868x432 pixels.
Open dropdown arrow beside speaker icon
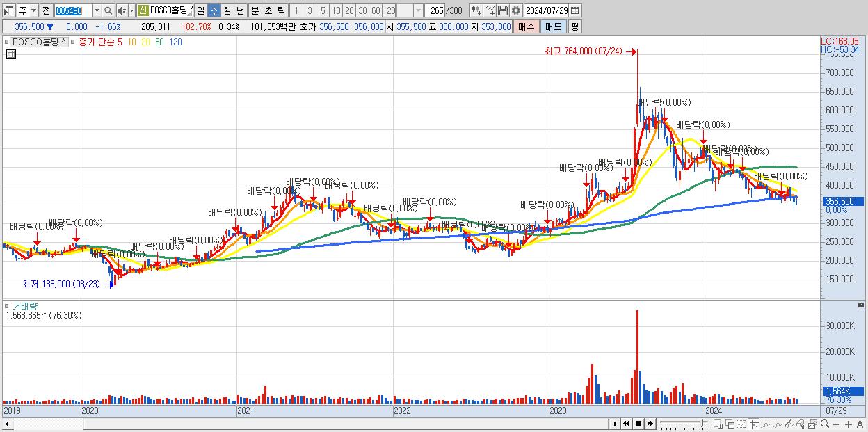click(x=131, y=10)
